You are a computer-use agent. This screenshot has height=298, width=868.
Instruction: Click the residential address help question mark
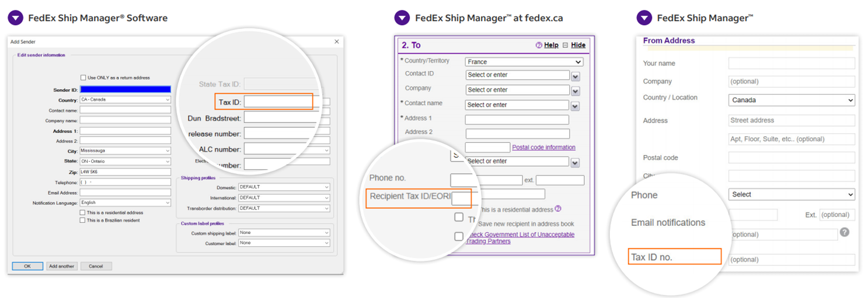[x=558, y=209]
